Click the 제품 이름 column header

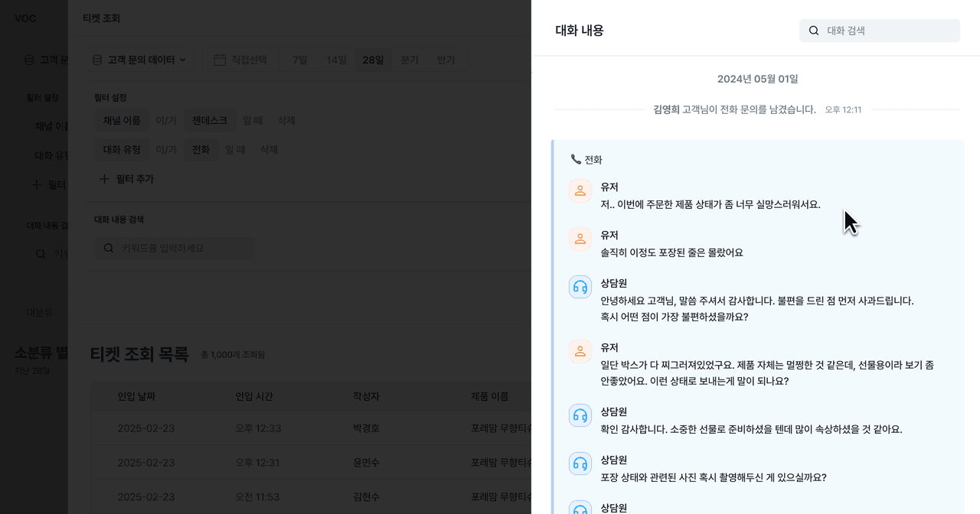click(490, 396)
